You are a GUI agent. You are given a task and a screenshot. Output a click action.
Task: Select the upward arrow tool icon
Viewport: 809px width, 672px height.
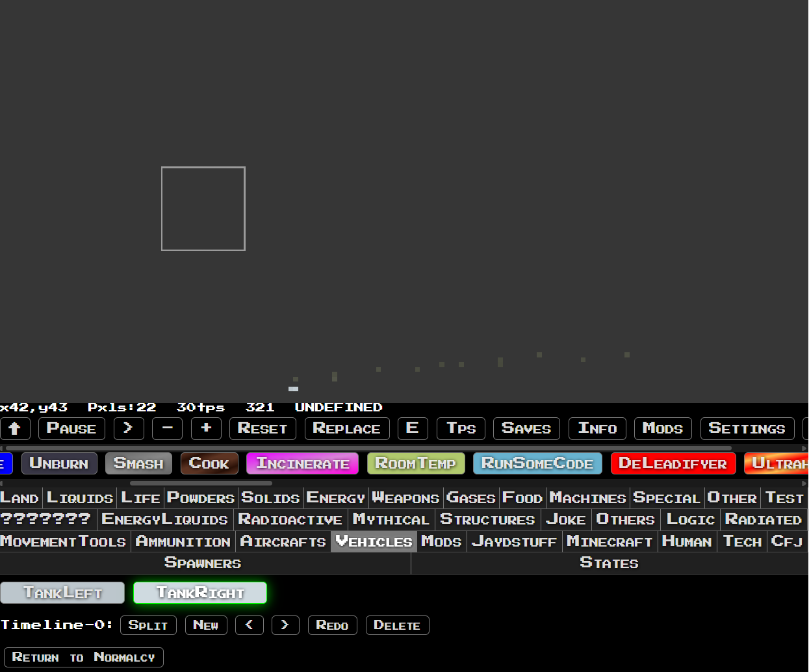tap(15, 428)
